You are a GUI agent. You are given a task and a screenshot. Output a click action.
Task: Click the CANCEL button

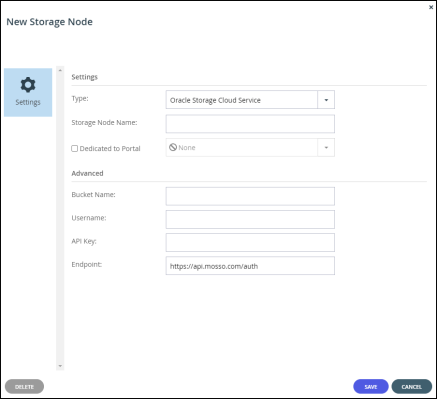pos(412,387)
